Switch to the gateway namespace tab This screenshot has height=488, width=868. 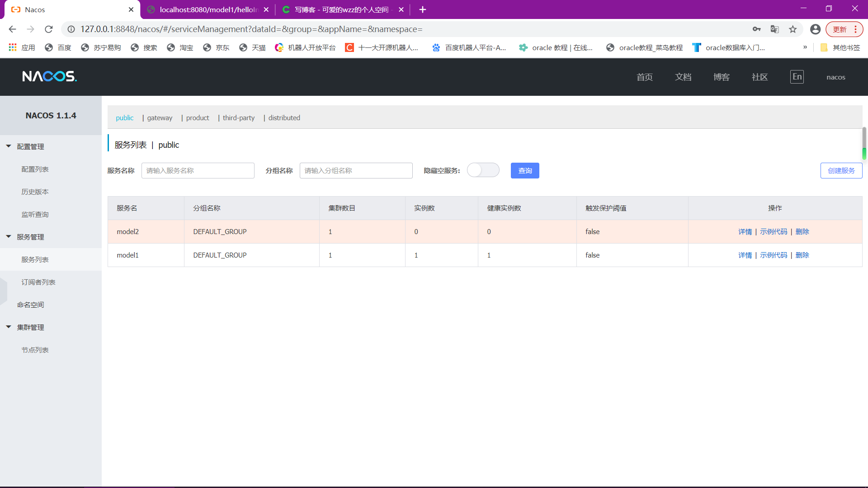pos(160,118)
